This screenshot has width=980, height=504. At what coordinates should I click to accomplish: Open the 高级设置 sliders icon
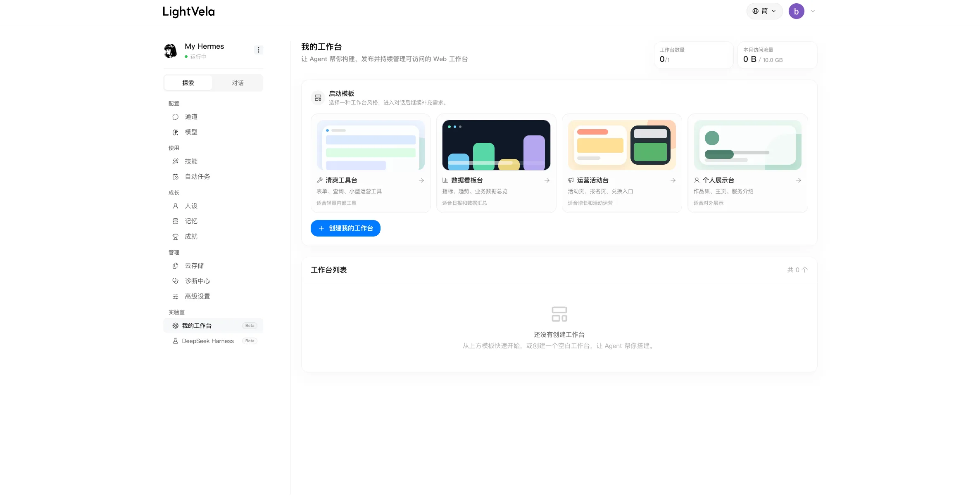(x=175, y=296)
